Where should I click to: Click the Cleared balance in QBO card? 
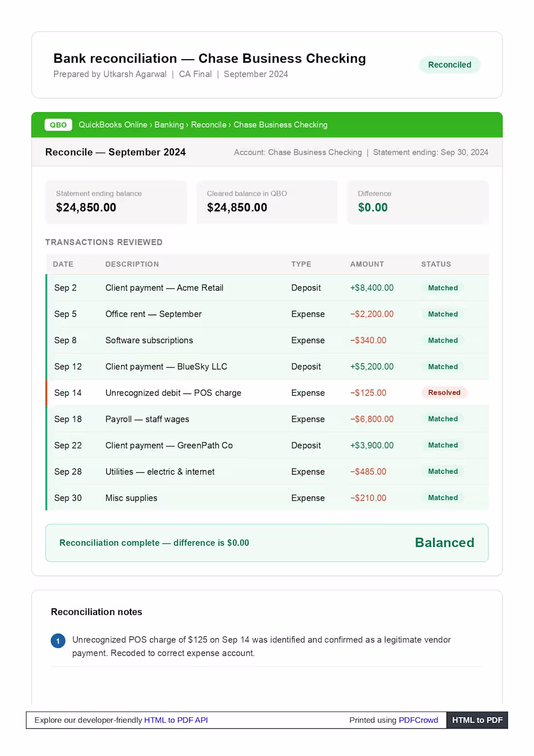pyautogui.click(x=267, y=202)
